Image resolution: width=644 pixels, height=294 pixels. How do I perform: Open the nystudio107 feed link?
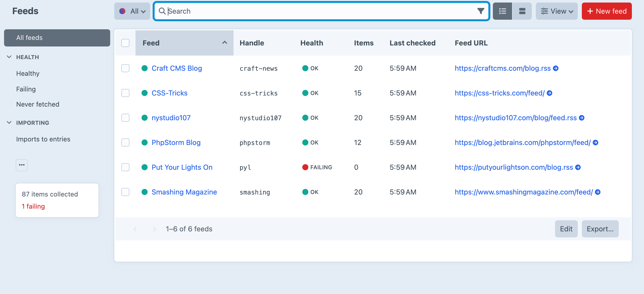171,118
